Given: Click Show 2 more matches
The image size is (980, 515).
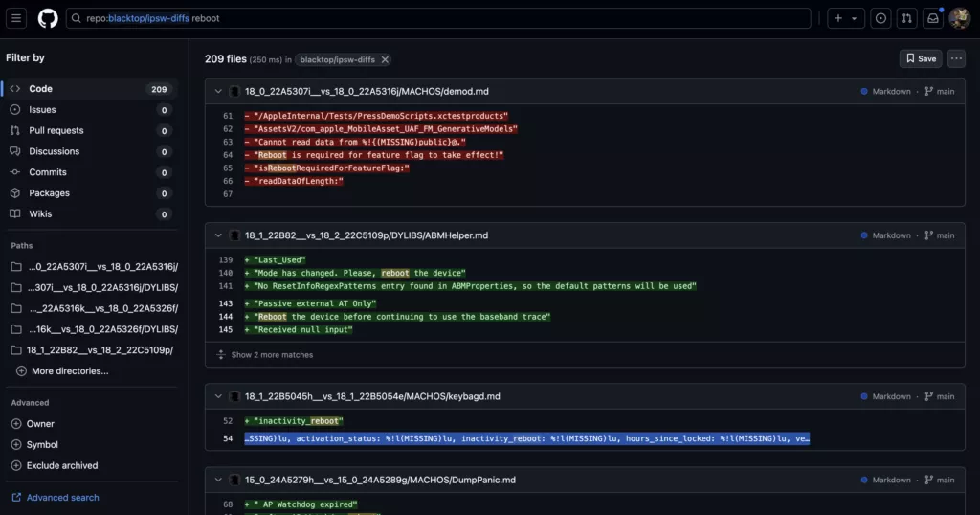Looking at the screenshot, I should 272,355.
